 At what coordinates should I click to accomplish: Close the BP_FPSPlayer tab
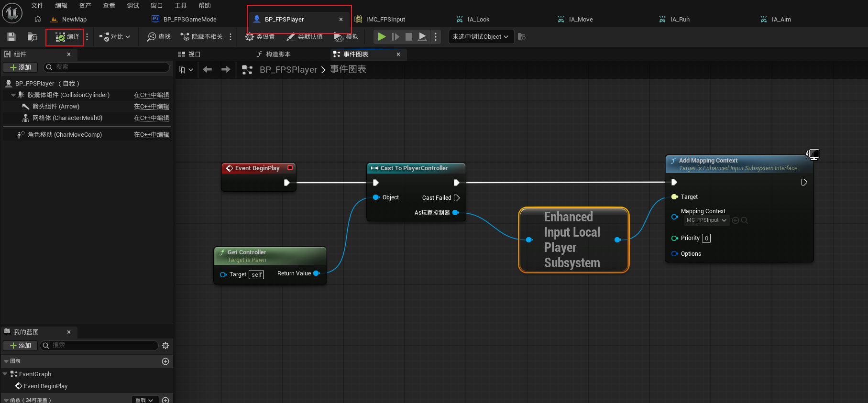[x=341, y=20]
